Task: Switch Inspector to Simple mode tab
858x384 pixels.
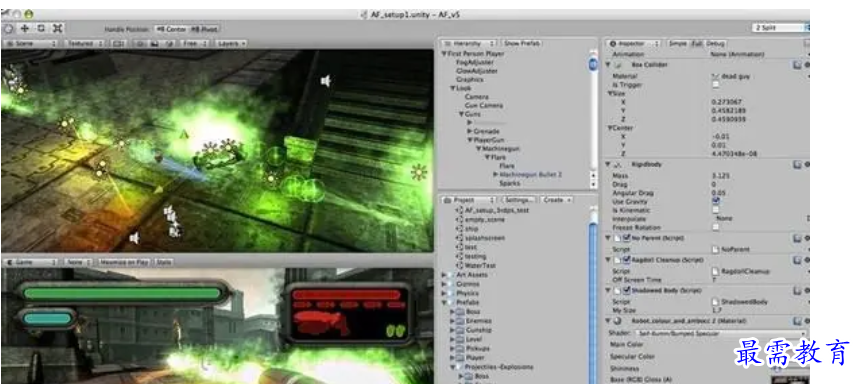Action: pyautogui.click(x=678, y=43)
